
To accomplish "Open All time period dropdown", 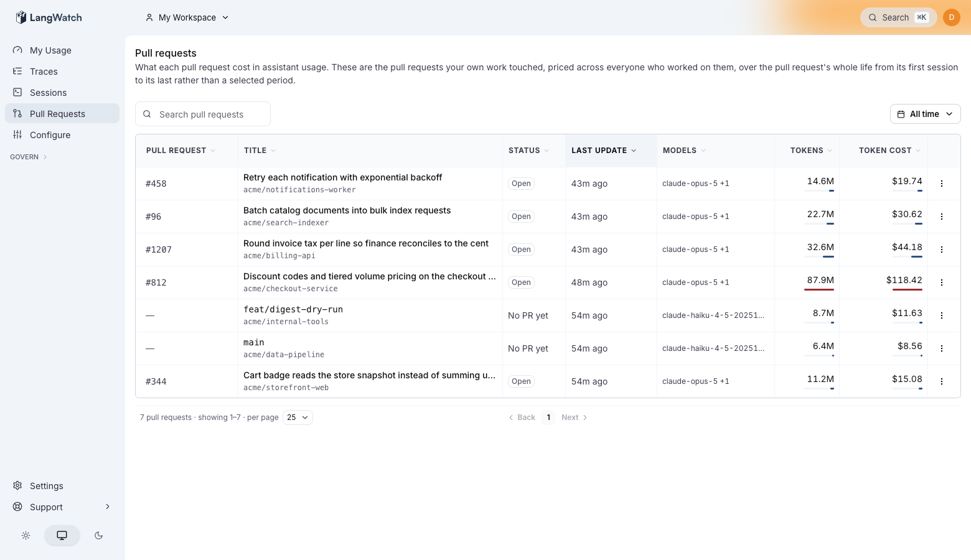I will (x=925, y=114).
